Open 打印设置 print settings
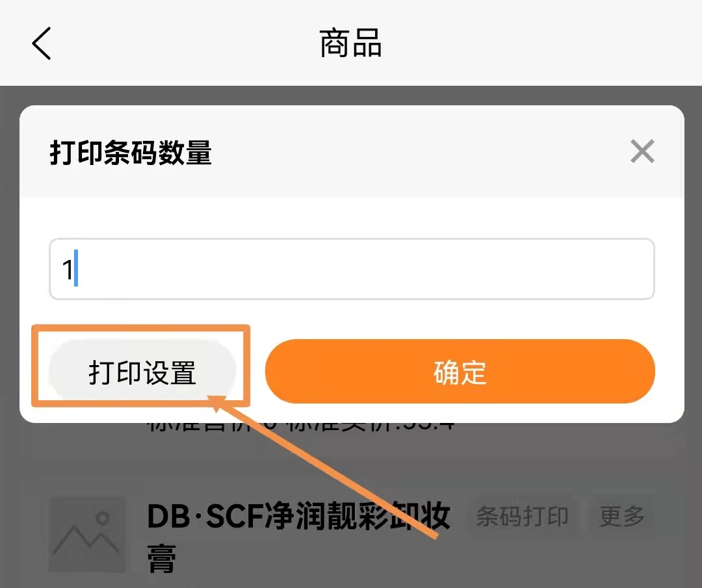The width and height of the screenshot is (702, 588). 142,372
